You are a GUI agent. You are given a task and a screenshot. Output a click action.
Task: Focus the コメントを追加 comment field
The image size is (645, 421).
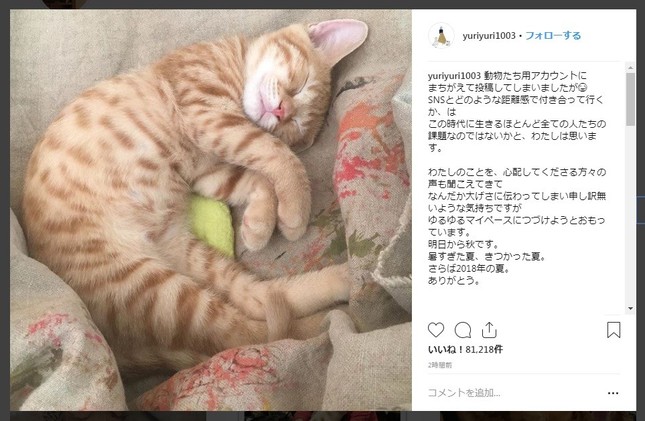click(x=514, y=393)
